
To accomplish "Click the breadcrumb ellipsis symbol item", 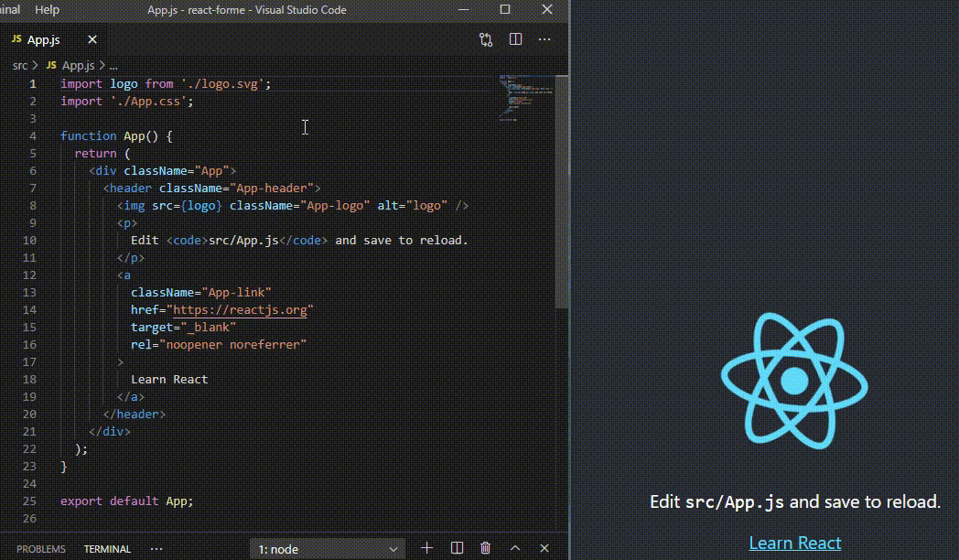I will pos(113,65).
